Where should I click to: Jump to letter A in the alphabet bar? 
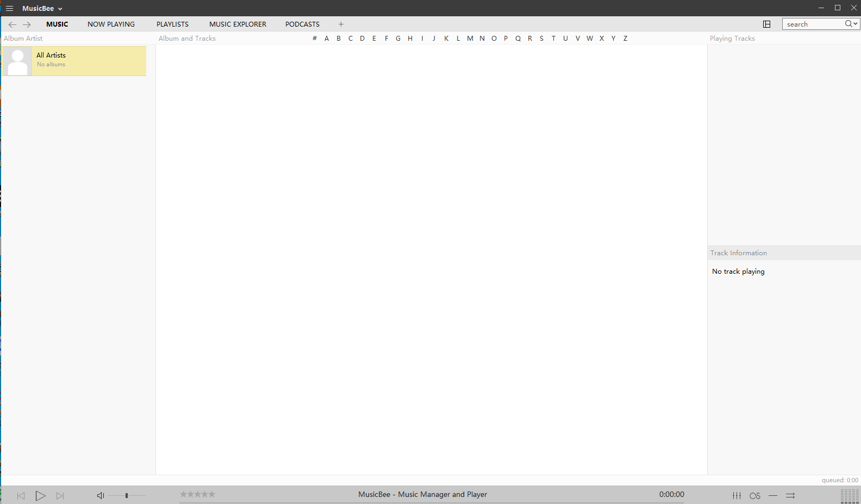[x=327, y=39]
